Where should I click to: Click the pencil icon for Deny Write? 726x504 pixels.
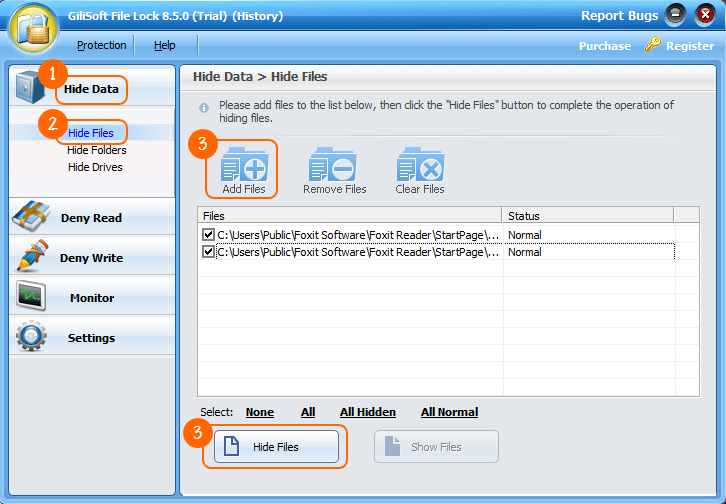click(x=32, y=255)
